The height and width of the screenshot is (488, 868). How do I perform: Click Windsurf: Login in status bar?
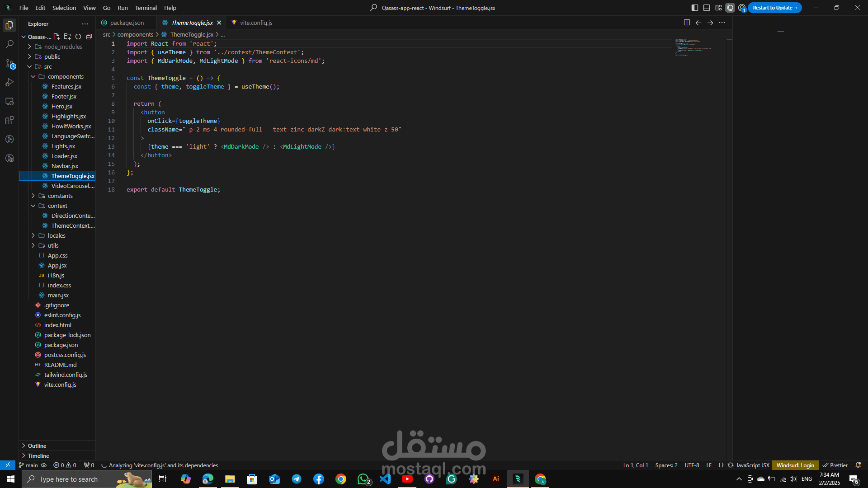pyautogui.click(x=795, y=465)
